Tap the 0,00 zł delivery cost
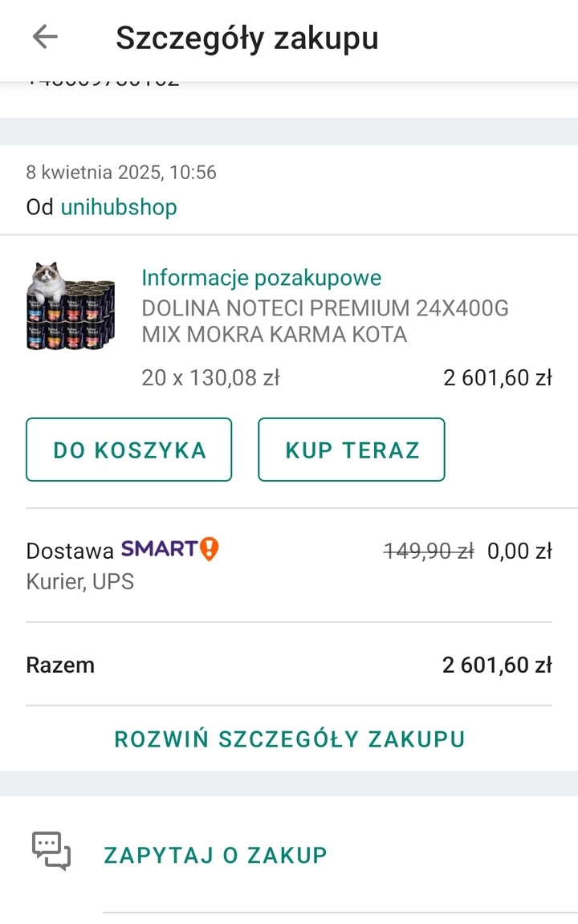Viewport: 578px width, 924px height. tap(519, 551)
